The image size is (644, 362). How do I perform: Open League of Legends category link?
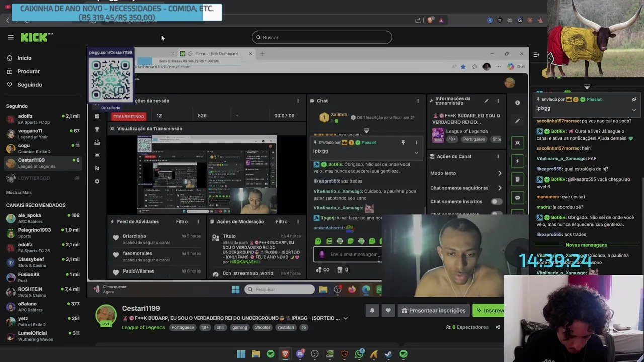coord(143,328)
